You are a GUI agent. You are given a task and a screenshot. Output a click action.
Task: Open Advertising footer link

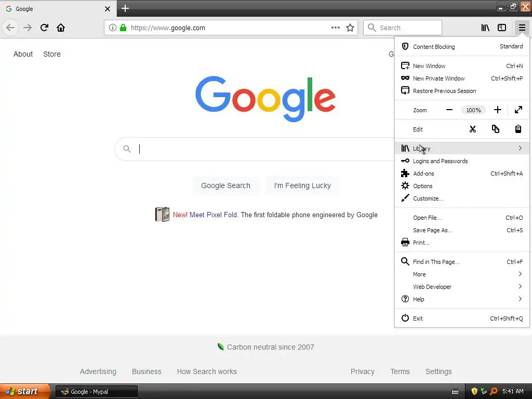coord(98,371)
